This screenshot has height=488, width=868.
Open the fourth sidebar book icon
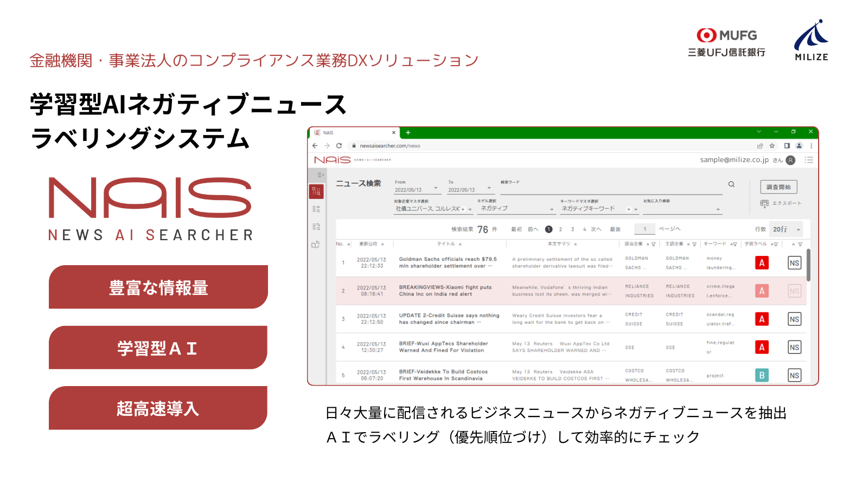[316, 245]
